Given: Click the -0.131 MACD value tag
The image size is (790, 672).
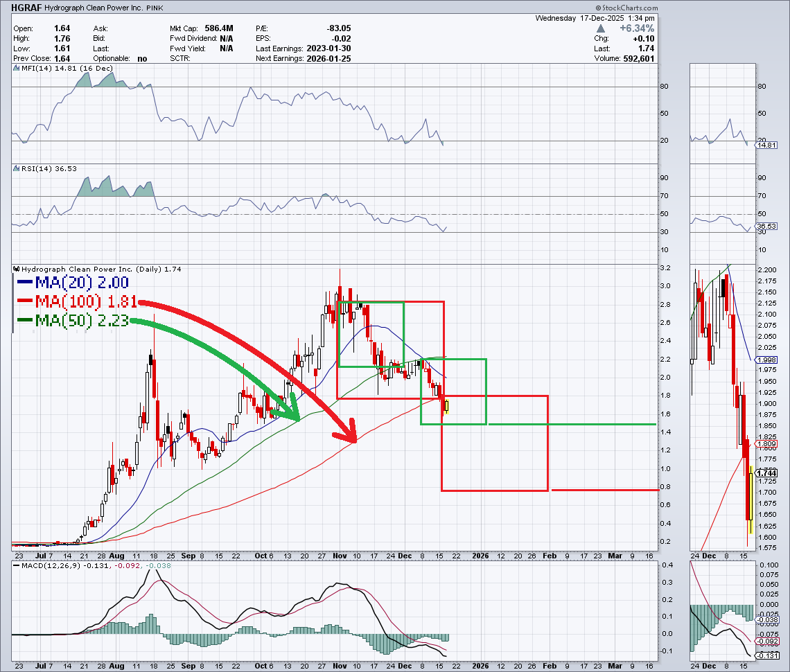Looking at the screenshot, I should click(767, 655).
